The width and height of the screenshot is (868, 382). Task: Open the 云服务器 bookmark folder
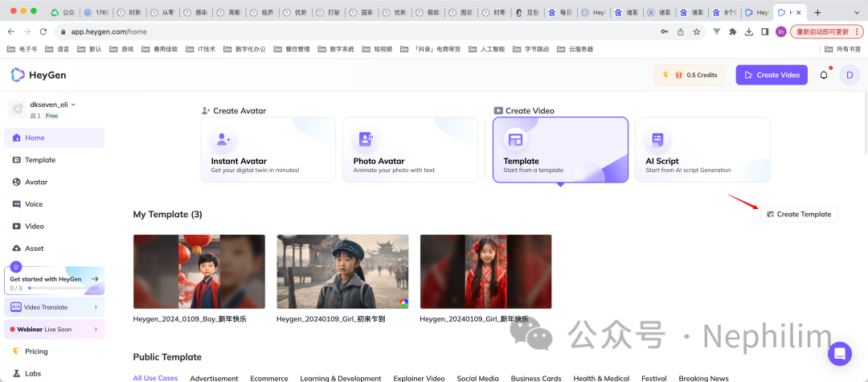(575, 49)
